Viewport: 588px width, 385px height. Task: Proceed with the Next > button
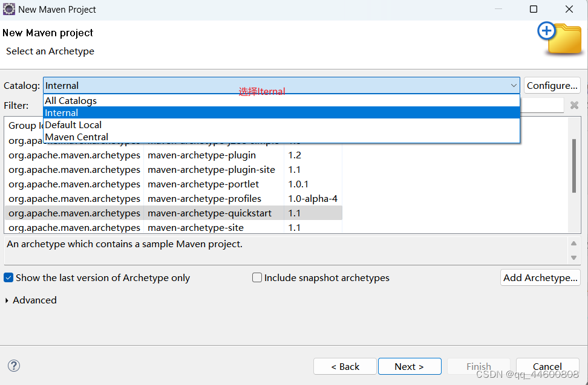[x=410, y=366]
